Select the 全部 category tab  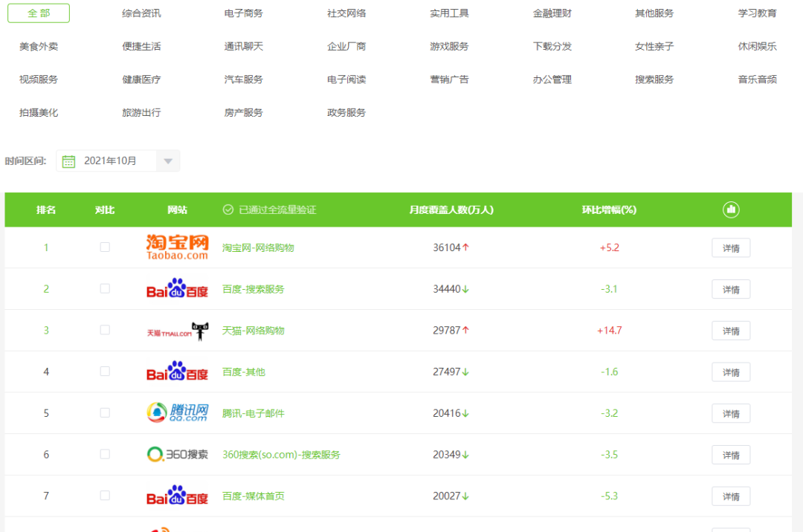(39, 13)
